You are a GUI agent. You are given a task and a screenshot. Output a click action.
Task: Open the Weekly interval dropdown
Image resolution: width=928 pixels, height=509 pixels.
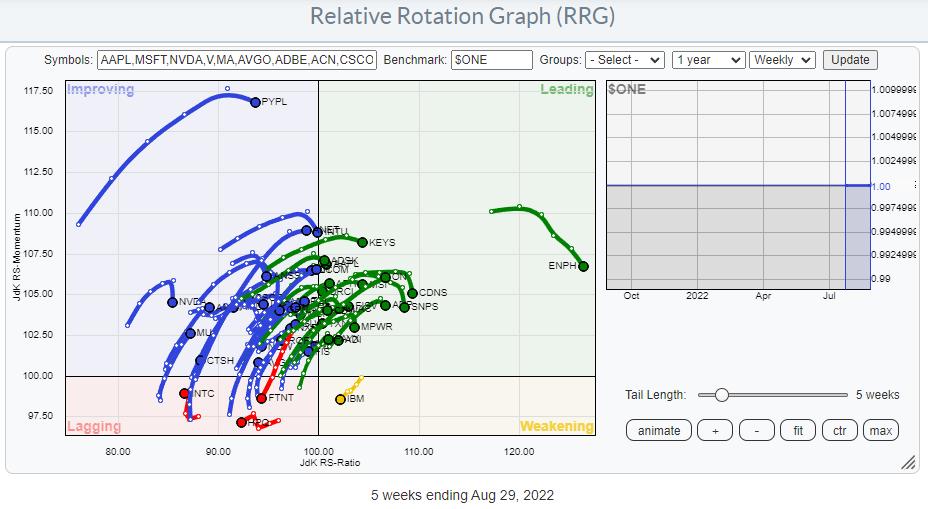click(x=782, y=60)
